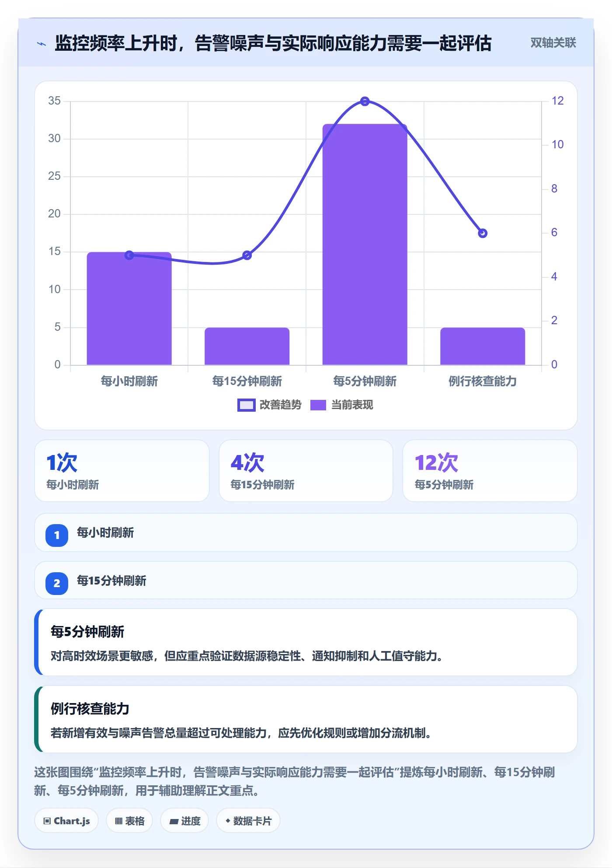The height and width of the screenshot is (868, 612).
Task: Click the summary paragraph starting 这张图围绕
Action: (x=295, y=781)
